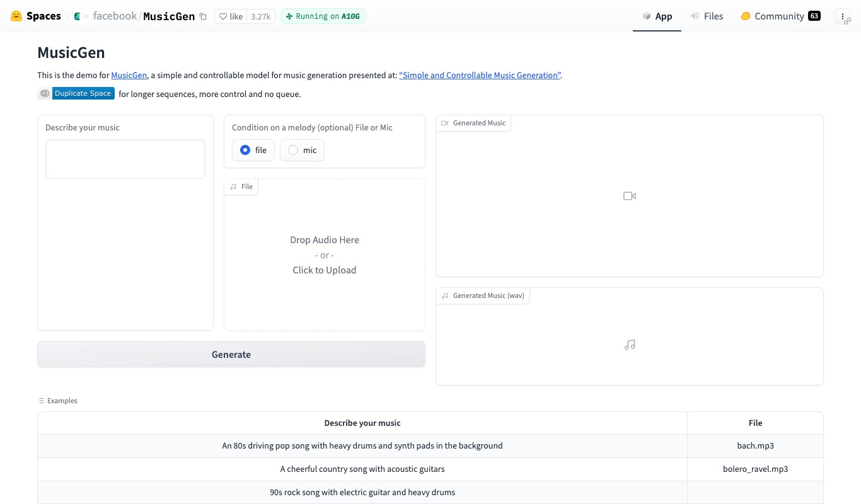Click the Examples list icon

point(41,401)
